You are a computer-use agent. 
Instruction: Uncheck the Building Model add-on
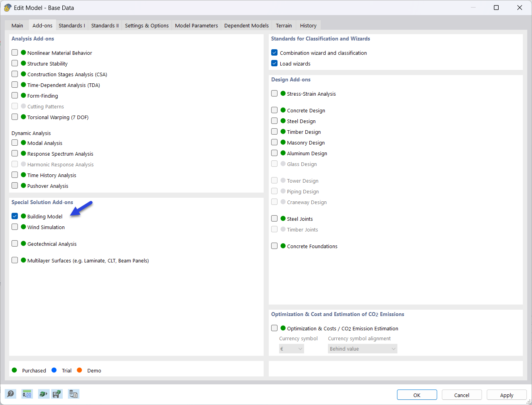(15, 216)
